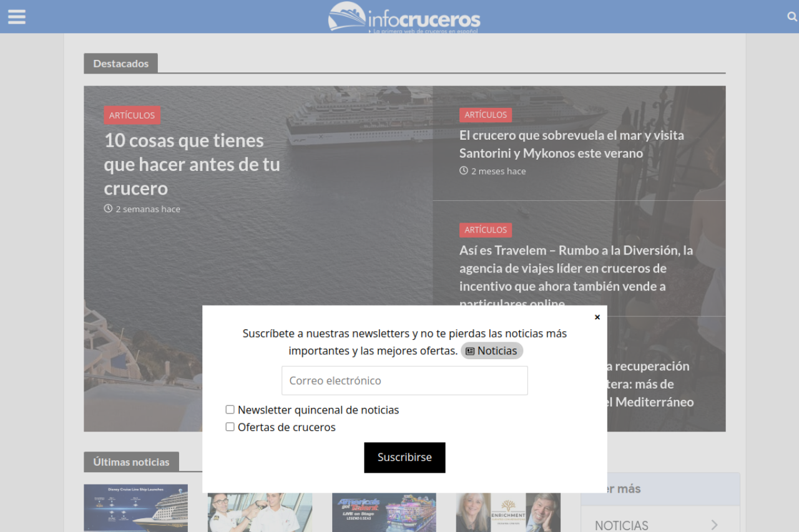Expand the NOTICIAS sidebar chevron

coord(715,525)
